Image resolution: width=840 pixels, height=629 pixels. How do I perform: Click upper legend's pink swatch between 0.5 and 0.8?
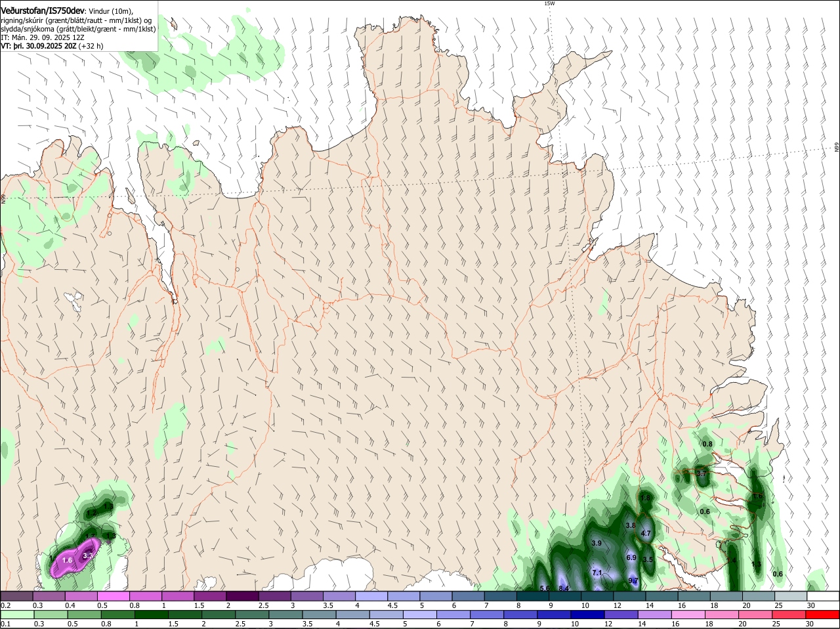(x=113, y=596)
